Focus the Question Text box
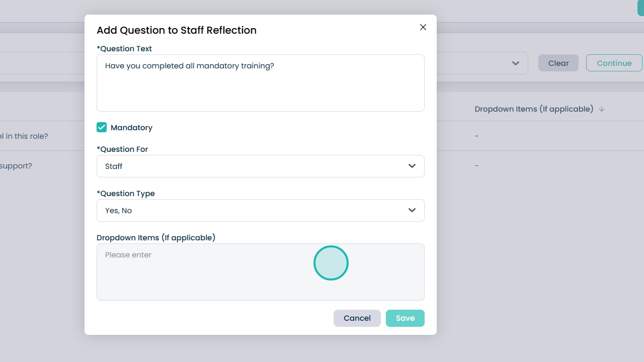 pyautogui.click(x=260, y=83)
